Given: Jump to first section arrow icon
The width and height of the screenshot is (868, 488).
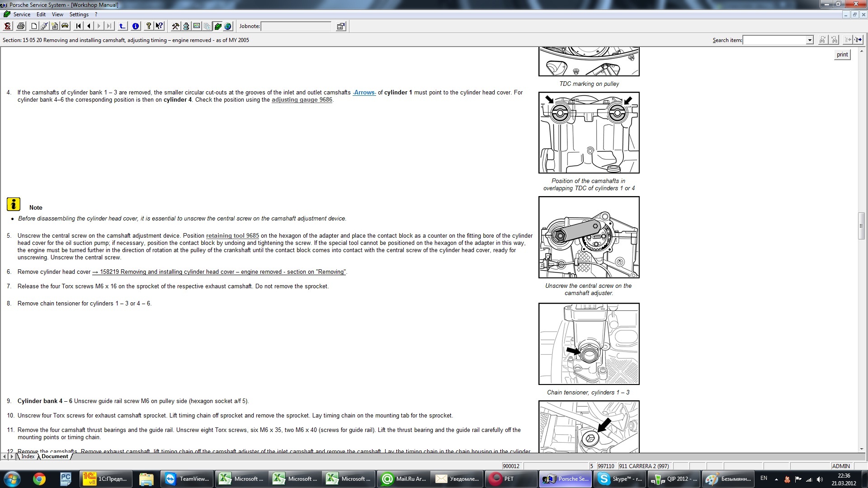Looking at the screenshot, I should pyautogui.click(x=78, y=26).
